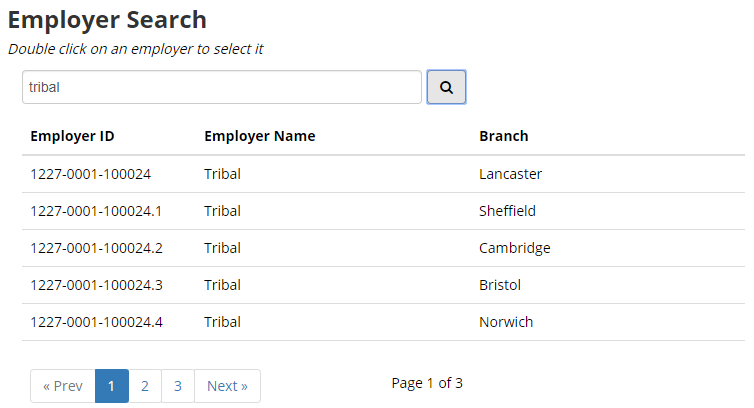754x408 pixels.
Task: Click the magnifying glass search button
Action: (446, 87)
